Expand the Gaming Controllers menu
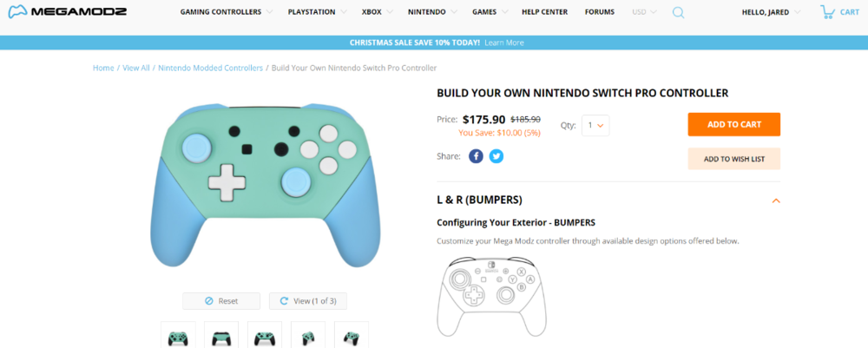This screenshot has width=868, height=348. click(226, 12)
